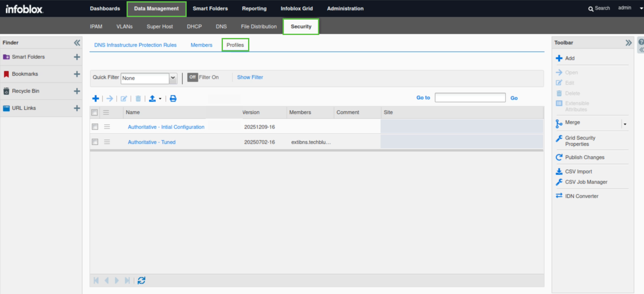This screenshot has height=294, width=644.
Task: Sort by the Version column header
Action: click(251, 112)
